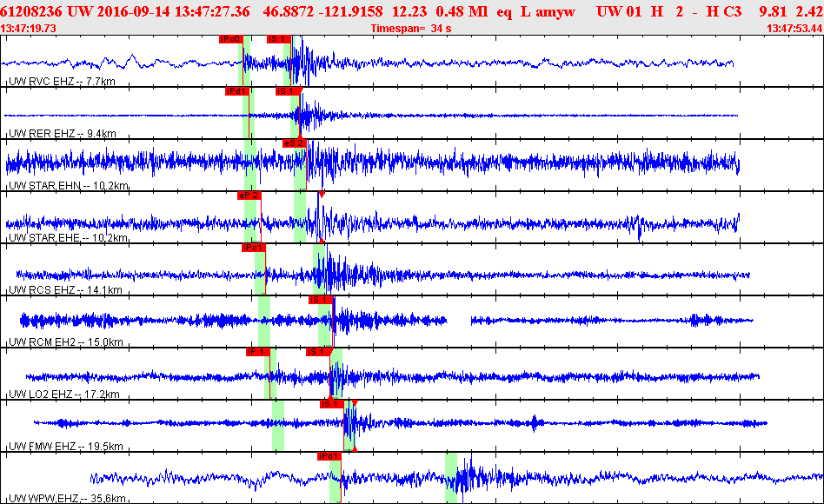Click the iPd1 pick flag on WPW trace
Screen dimensions: 824x504
pos(329,455)
